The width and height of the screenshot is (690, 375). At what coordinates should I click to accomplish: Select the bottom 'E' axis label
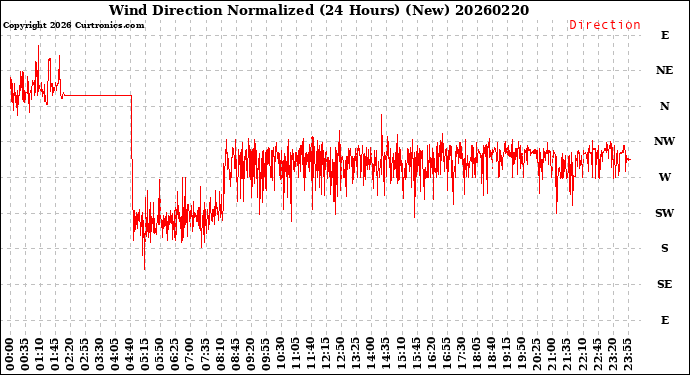click(x=664, y=320)
